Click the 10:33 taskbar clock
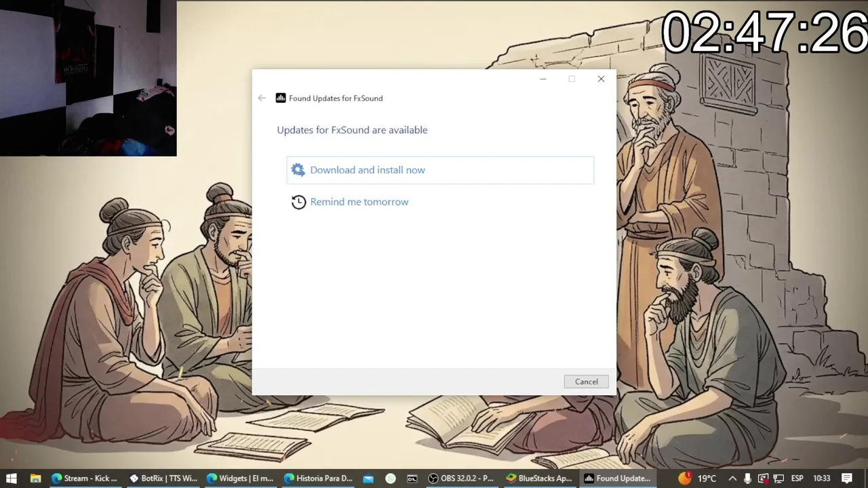 pyautogui.click(x=821, y=479)
